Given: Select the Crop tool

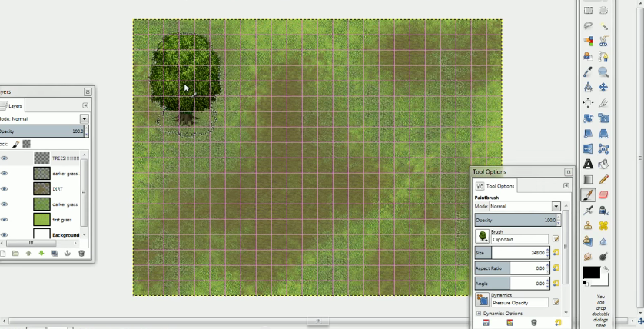Looking at the screenshot, I should [603, 103].
